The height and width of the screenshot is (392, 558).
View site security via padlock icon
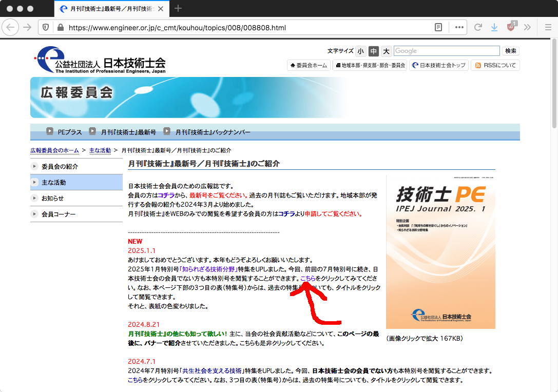61,27
